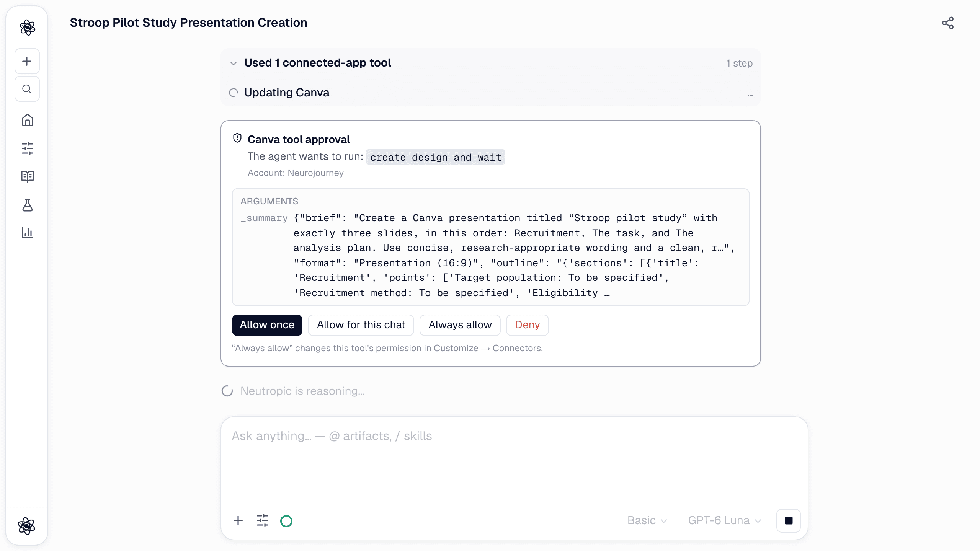Click the Neutropic is reasoning status text
This screenshot has height=551, width=980.
[x=302, y=391]
